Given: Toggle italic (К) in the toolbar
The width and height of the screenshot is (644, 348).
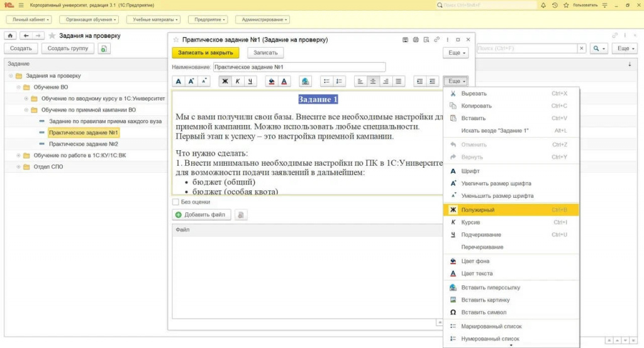Looking at the screenshot, I should [x=237, y=81].
